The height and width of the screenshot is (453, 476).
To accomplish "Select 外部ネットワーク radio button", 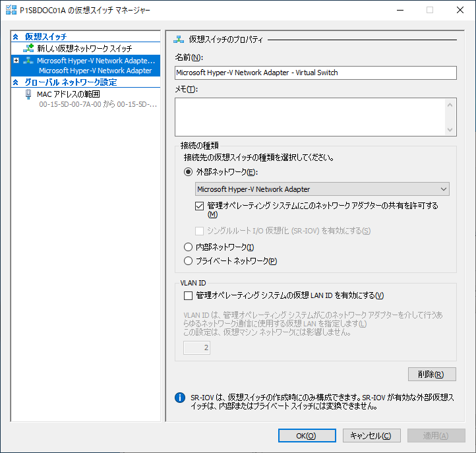I will pyautogui.click(x=188, y=172).
